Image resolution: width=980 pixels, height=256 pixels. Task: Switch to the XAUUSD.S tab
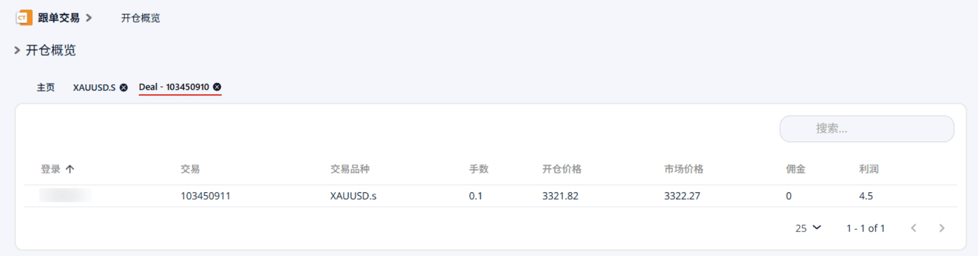click(94, 88)
